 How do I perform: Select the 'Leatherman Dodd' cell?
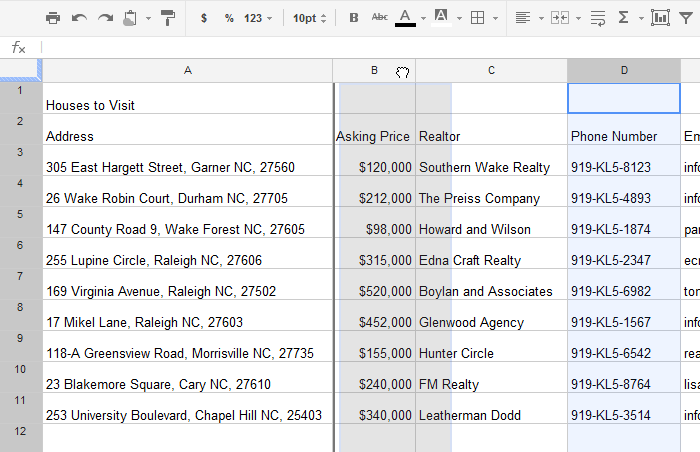492,408
